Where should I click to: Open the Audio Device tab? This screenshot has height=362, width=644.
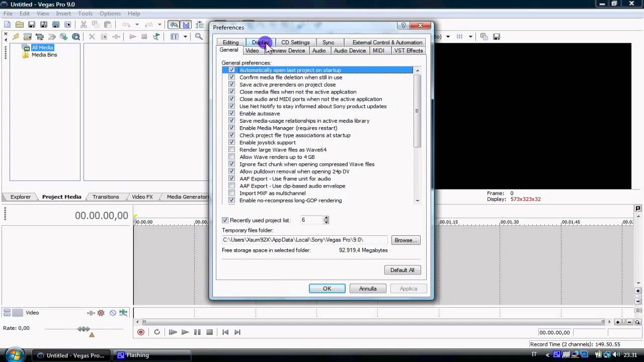(350, 50)
